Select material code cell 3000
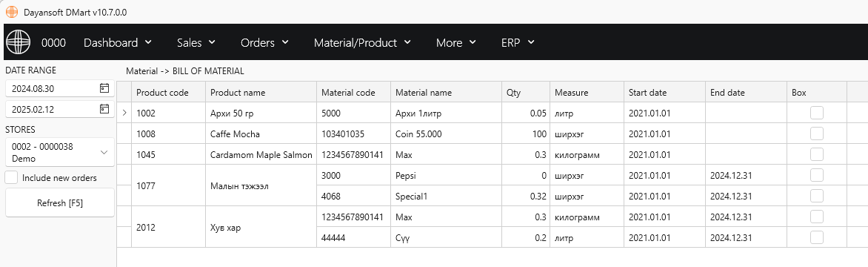This screenshot has width=868, height=267. (353, 175)
